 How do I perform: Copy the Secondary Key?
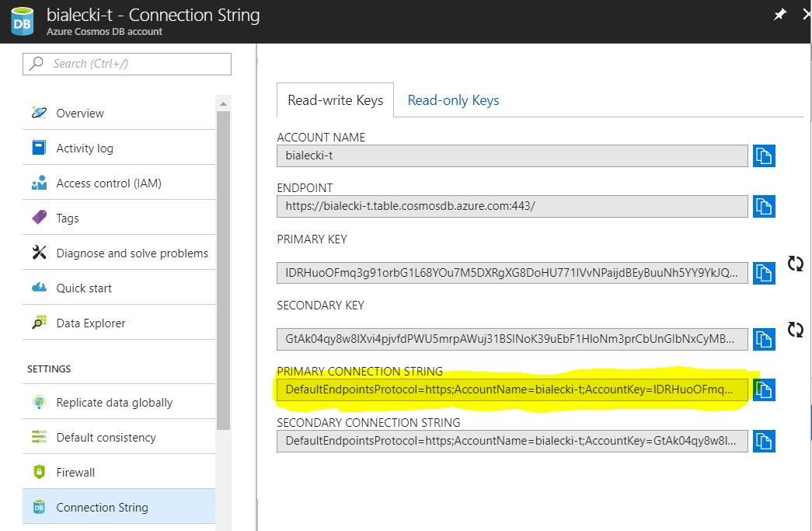[764, 339]
